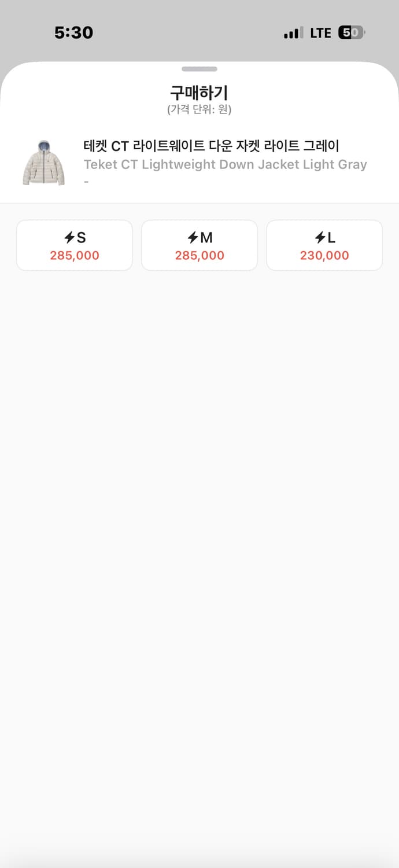
Task: Tap the 5:30 clock in status bar
Action: (x=73, y=33)
